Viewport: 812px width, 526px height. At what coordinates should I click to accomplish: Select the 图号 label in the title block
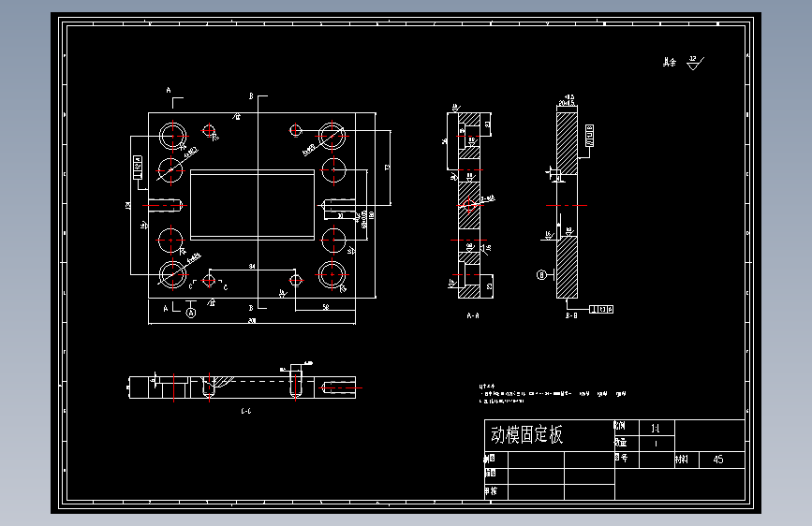[x=622, y=458]
